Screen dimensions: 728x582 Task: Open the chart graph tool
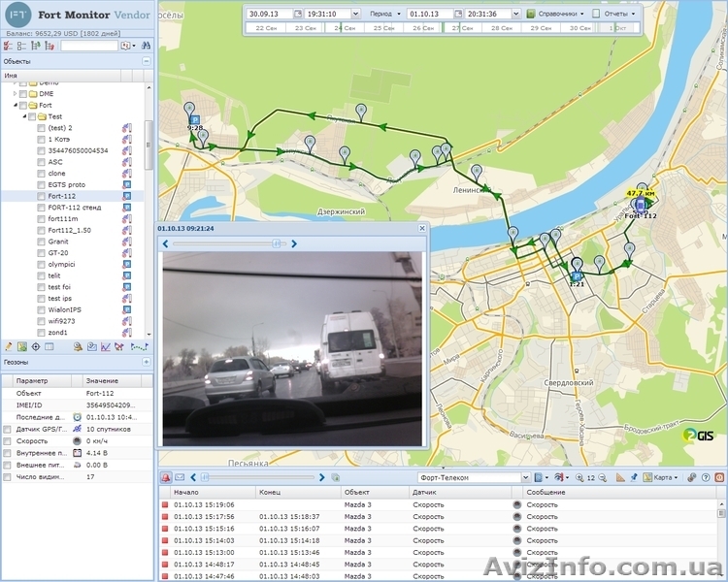[106, 346]
